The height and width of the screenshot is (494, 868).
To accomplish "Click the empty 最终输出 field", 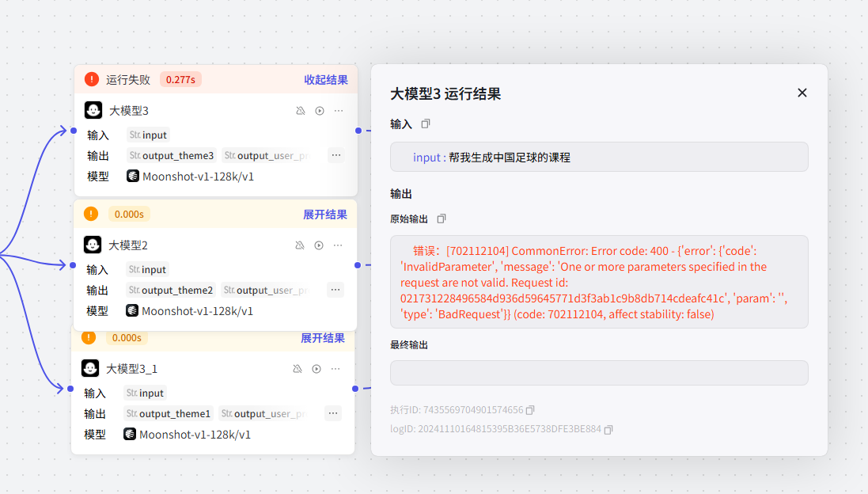I will pyautogui.click(x=599, y=373).
